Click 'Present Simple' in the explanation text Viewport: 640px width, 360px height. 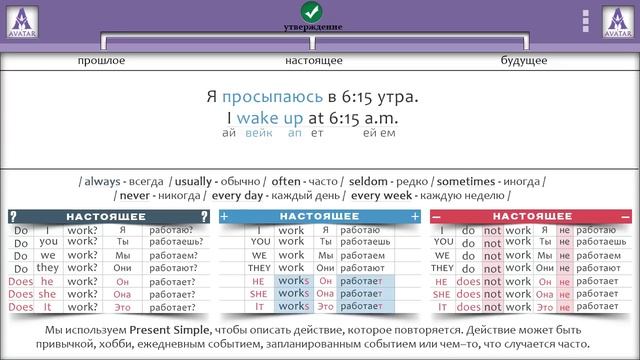coord(169,330)
